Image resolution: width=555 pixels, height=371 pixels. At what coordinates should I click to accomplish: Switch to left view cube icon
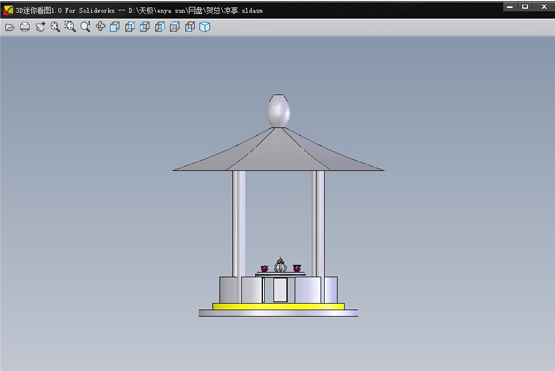[x=145, y=27]
